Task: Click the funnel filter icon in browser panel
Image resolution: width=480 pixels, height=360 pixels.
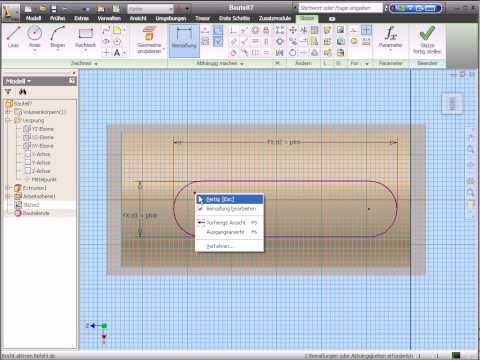Action: 8,92
